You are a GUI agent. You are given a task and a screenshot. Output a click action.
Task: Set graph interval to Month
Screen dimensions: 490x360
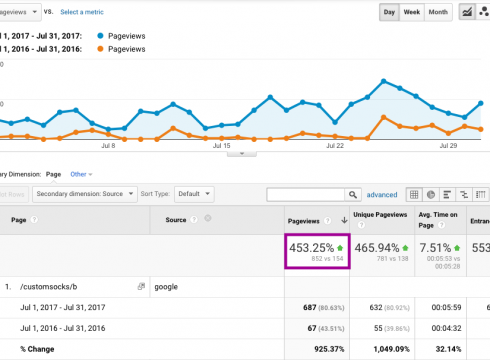coord(438,12)
